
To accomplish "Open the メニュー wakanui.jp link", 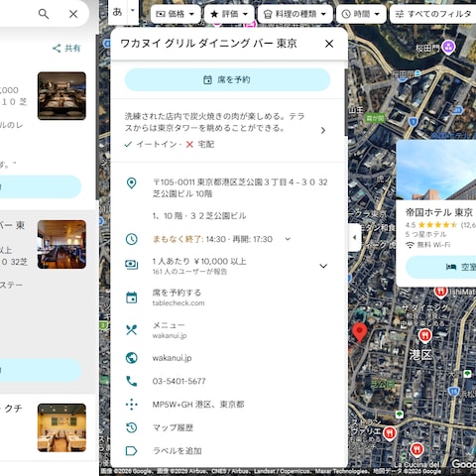I will [170, 330].
